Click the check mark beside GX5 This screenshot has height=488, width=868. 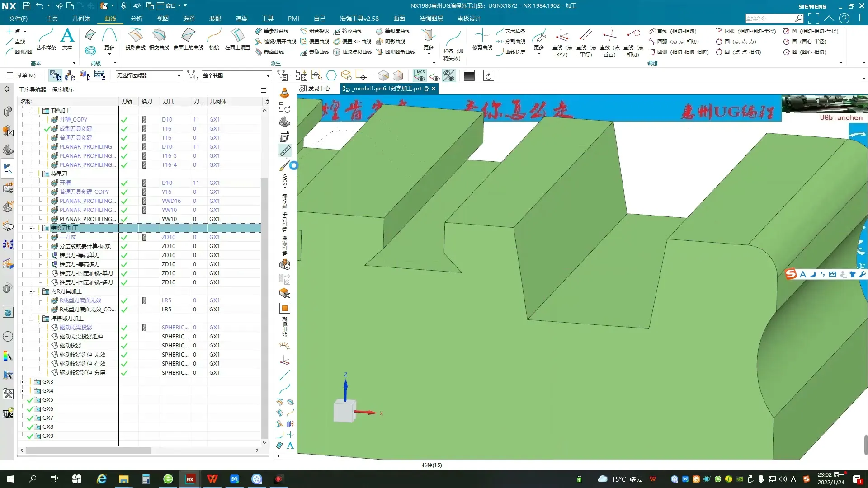coord(30,400)
